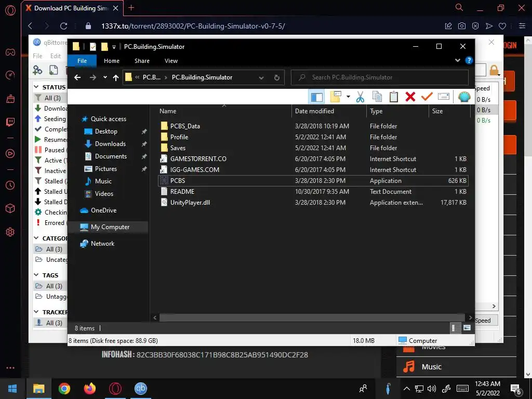Reload the Opera browser page
The height and width of the screenshot is (399, 532).
point(63,26)
